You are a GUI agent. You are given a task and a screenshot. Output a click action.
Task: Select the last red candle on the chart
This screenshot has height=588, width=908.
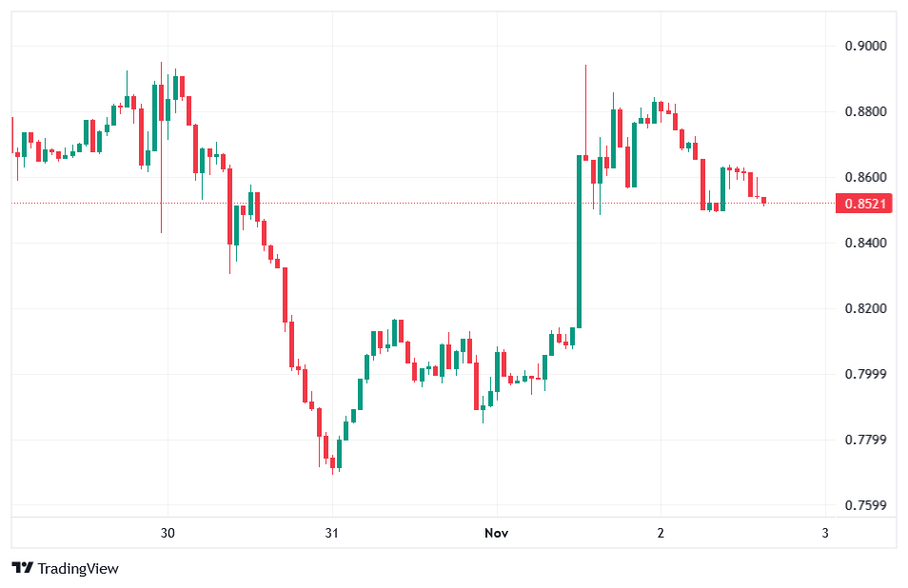coord(763,200)
